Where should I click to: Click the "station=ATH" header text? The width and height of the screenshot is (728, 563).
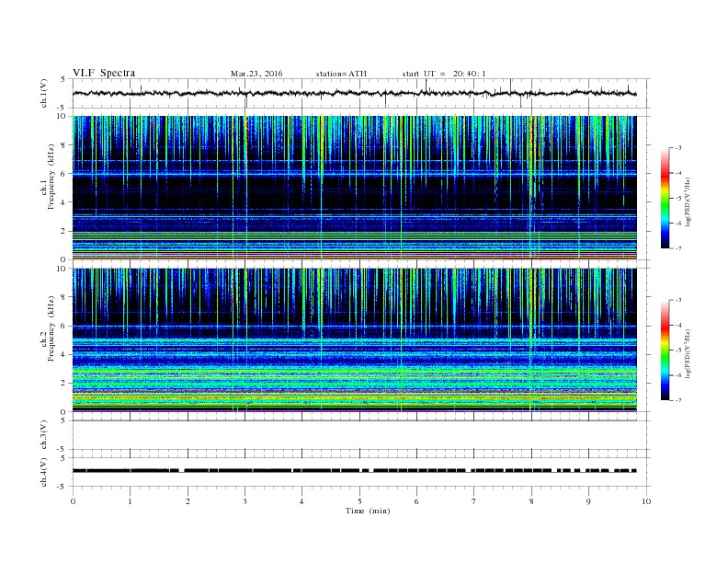[x=341, y=74]
